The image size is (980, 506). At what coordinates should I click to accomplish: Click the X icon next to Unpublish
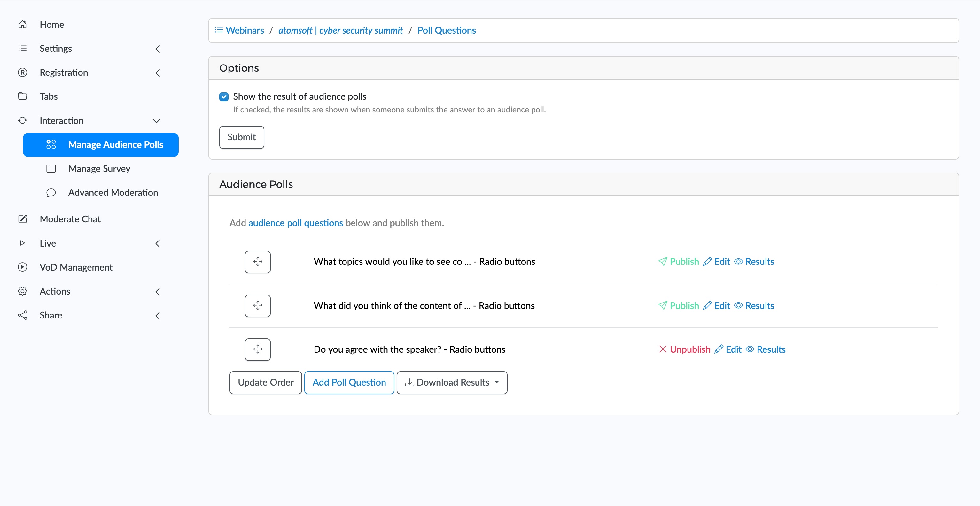click(x=663, y=349)
